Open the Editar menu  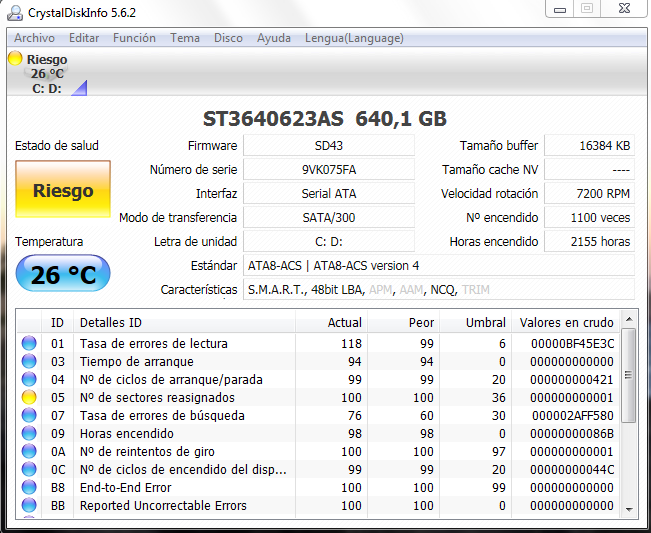point(84,38)
